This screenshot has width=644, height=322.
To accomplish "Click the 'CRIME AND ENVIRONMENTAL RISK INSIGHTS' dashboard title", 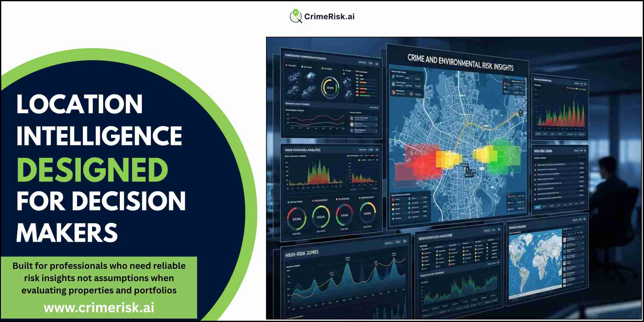I will [460, 62].
